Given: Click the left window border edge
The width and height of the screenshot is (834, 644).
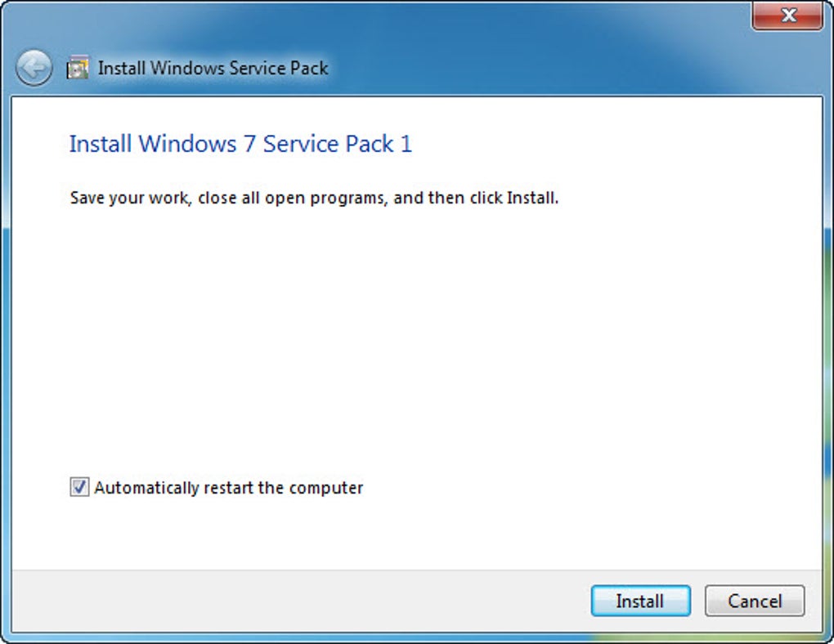Looking at the screenshot, I should pyautogui.click(x=5, y=343).
